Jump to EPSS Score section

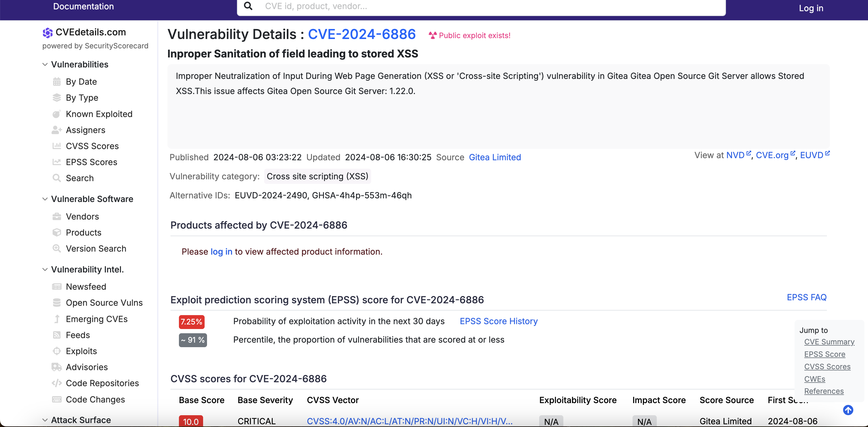pos(824,354)
